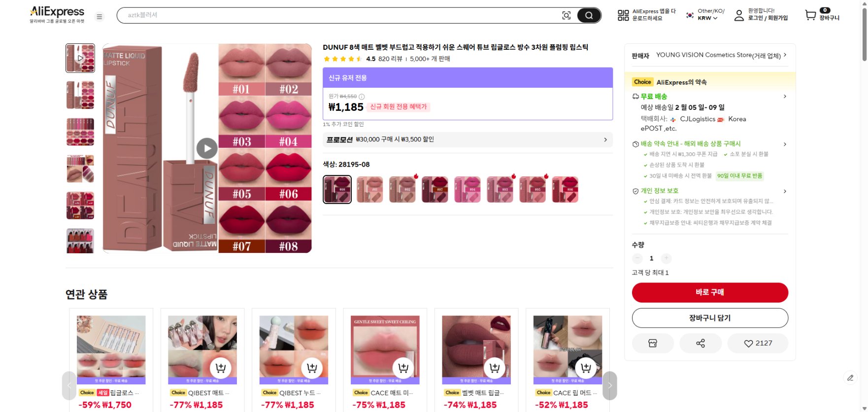868x412 pixels.
Task: Click the floating edit feedback icon
Action: click(x=850, y=378)
